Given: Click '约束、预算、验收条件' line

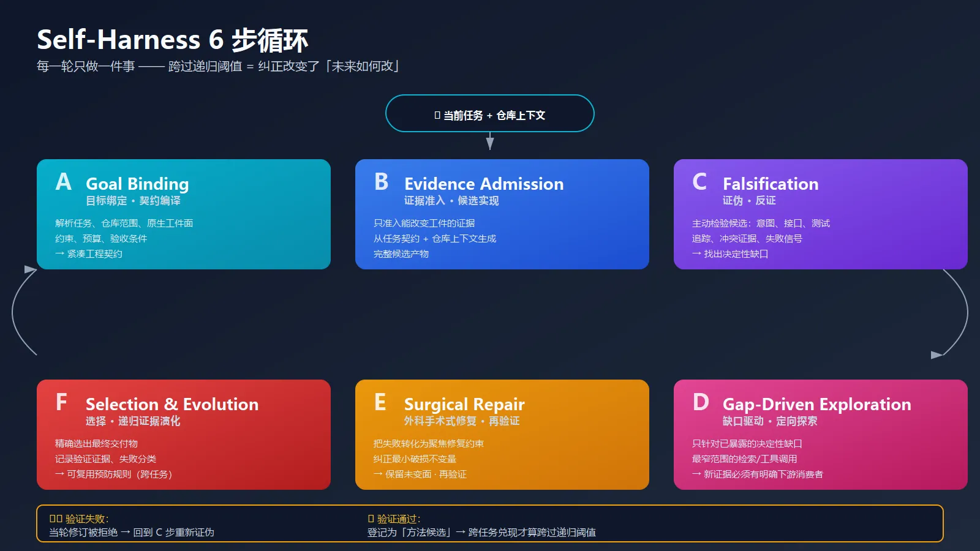Looking at the screenshot, I should [101, 239].
